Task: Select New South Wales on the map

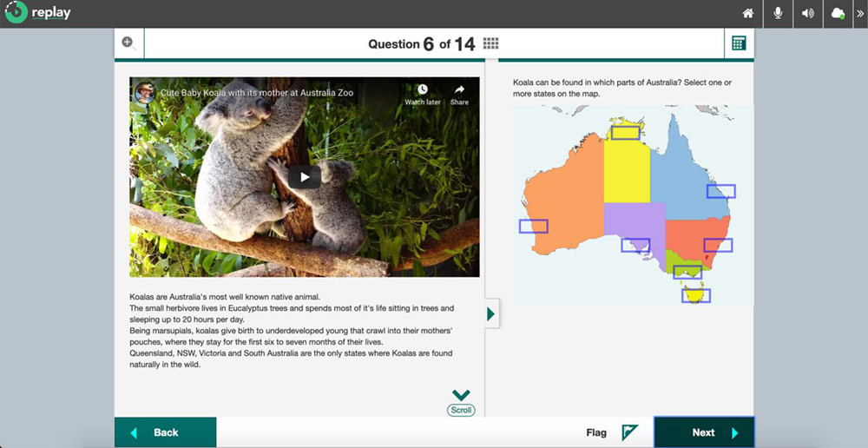Action: click(718, 246)
